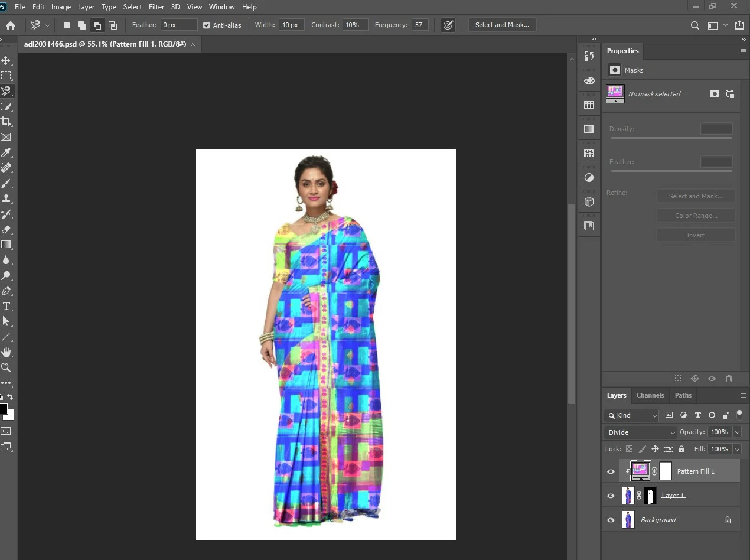This screenshot has width=750, height=560.
Task: Switch to the Channels tab
Action: coord(650,395)
